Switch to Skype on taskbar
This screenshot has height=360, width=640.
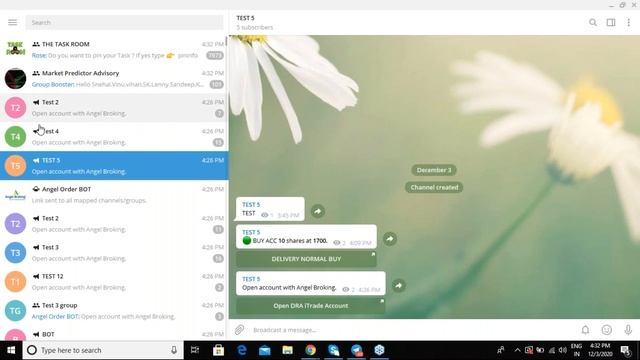pyautogui.click(x=333, y=350)
